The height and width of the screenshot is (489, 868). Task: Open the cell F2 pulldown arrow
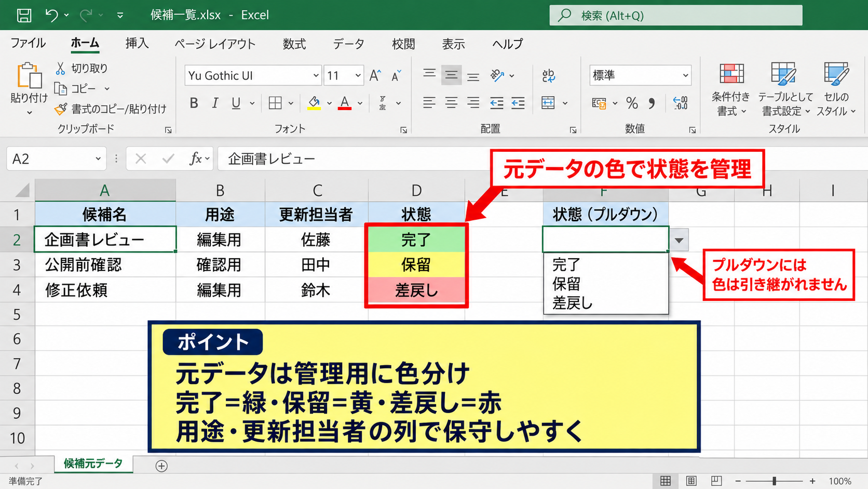(679, 240)
